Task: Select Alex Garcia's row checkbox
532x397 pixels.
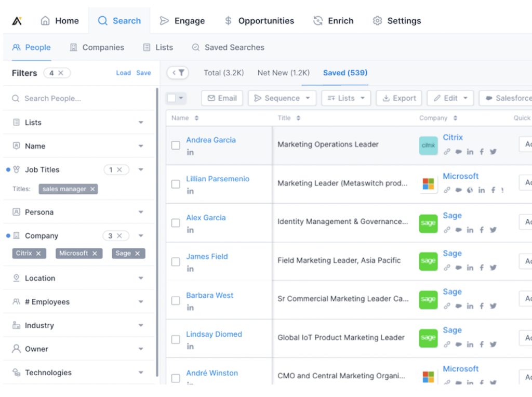Action: pos(176,223)
